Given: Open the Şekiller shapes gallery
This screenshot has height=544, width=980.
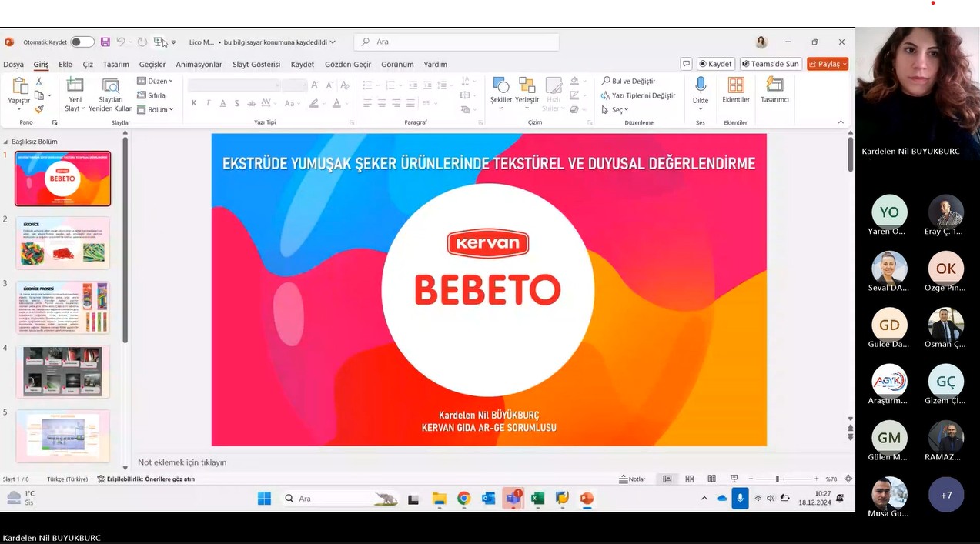Looking at the screenshot, I should pyautogui.click(x=500, y=92).
